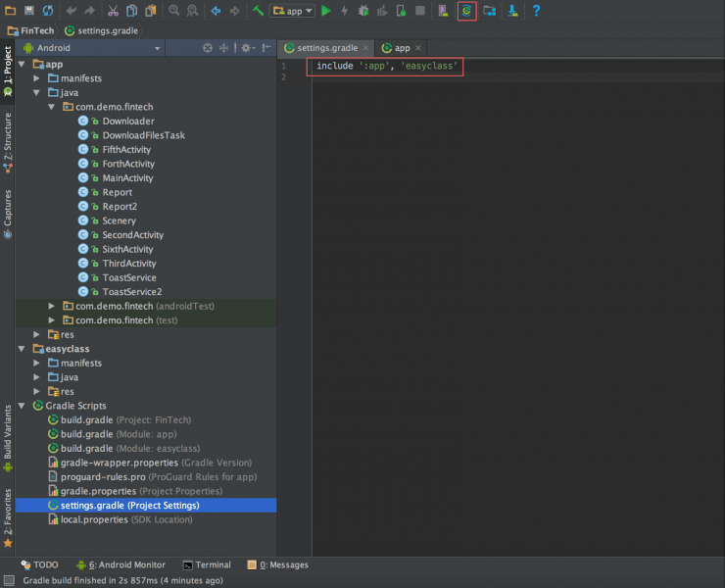Open the app run configuration dropdown
Image resolution: width=725 pixels, height=588 pixels.
[x=293, y=11]
